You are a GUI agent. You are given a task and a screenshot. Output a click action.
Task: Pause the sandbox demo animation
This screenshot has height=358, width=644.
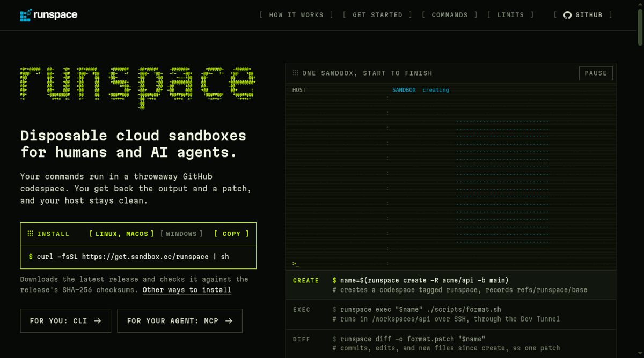(x=596, y=73)
